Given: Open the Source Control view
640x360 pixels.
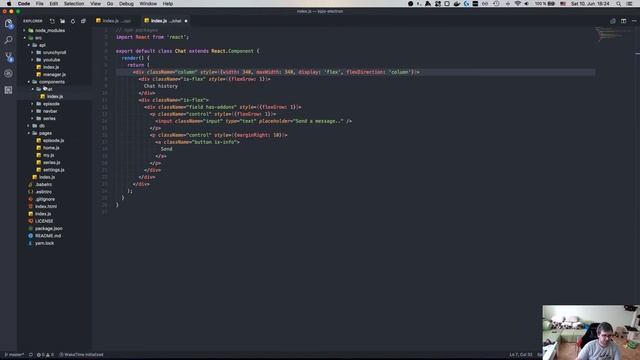Looking at the screenshot, I should tap(8, 57).
